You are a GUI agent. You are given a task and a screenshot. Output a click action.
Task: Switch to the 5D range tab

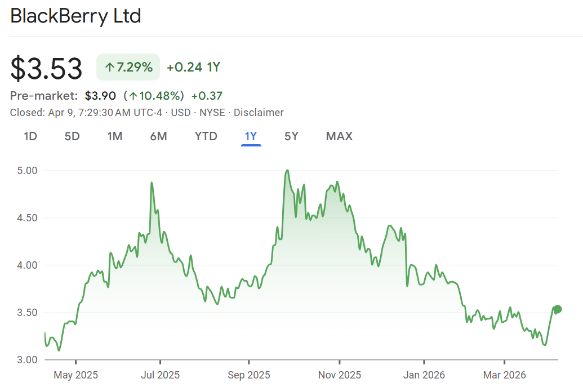[x=72, y=136]
